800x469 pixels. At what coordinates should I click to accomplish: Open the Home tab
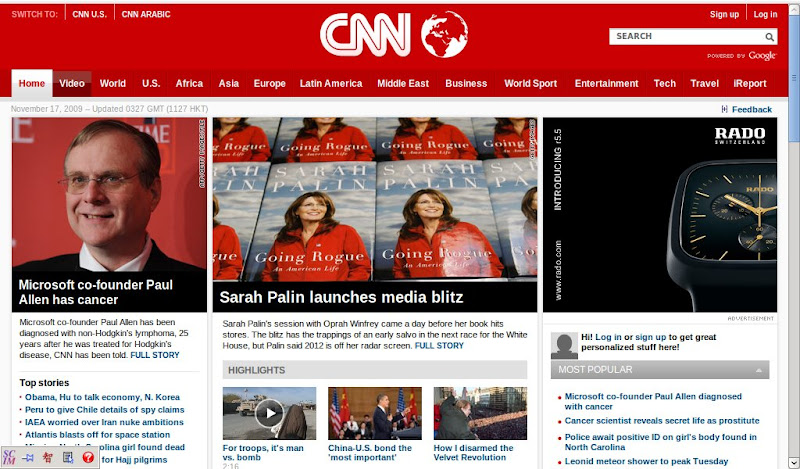click(32, 83)
